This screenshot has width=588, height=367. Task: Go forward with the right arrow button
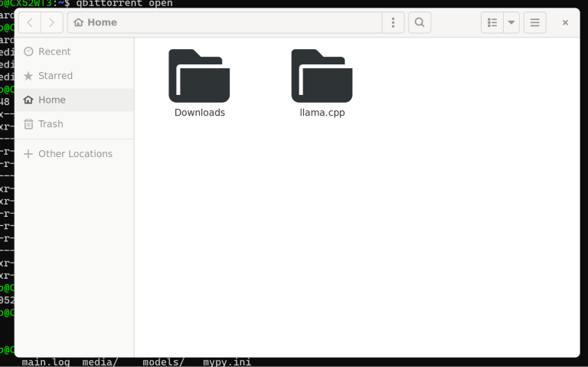[x=52, y=22]
